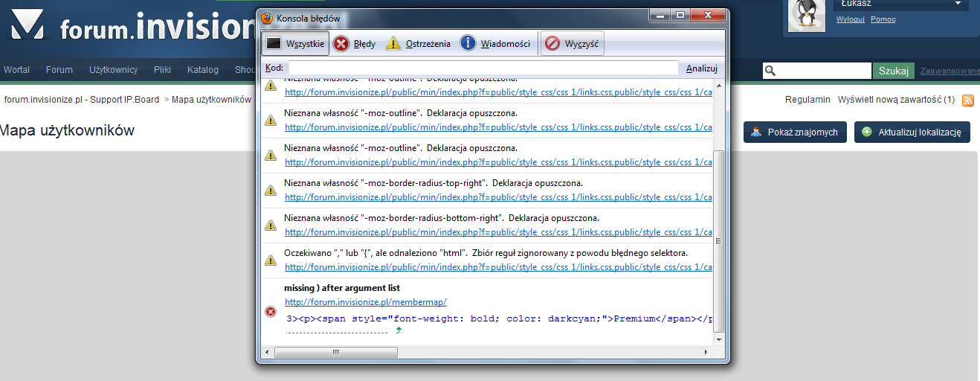Click horizontal scrollbar right arrow in console
Image resolution: width=980 pixels, height=381 pixels.
click(x=706, y=353)
